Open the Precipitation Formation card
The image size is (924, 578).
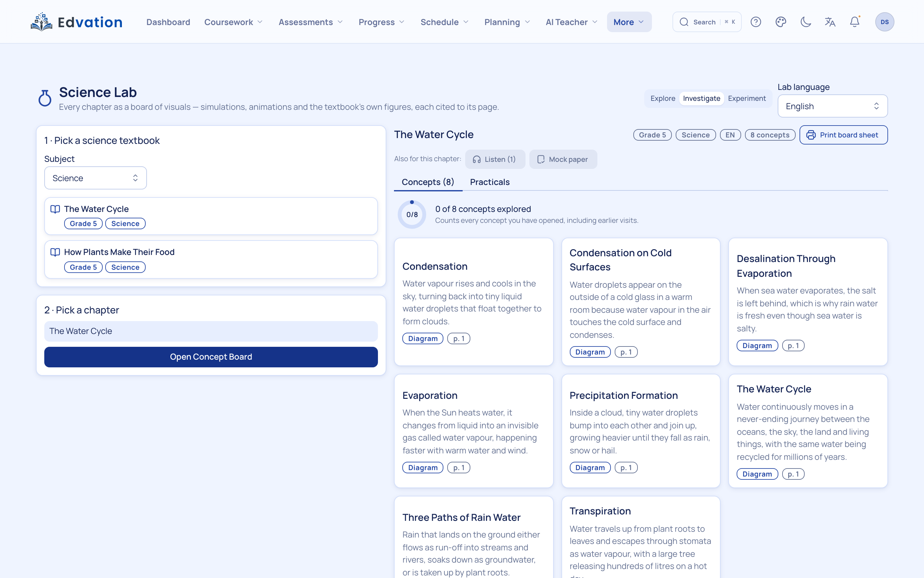pyautogui.click(x=641, y=431)
